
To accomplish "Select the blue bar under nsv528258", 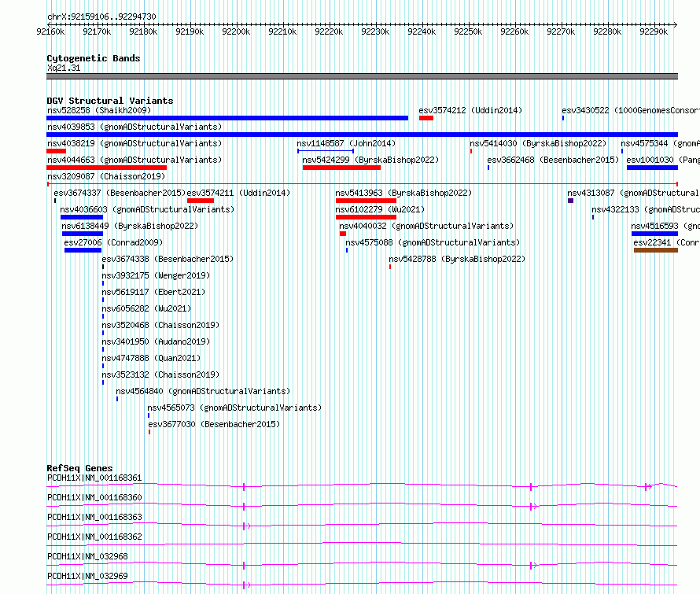I will tap(227, 118).
